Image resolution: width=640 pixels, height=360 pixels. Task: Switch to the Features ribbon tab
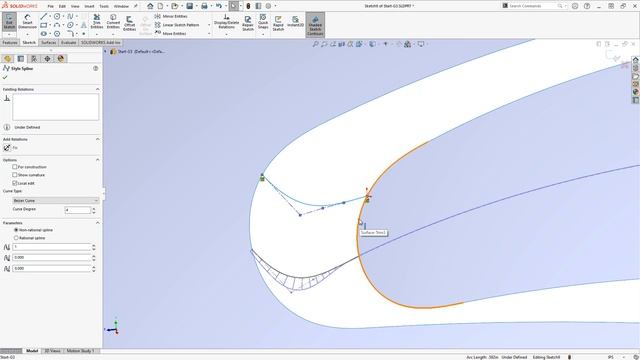click(x=10, y=42)
